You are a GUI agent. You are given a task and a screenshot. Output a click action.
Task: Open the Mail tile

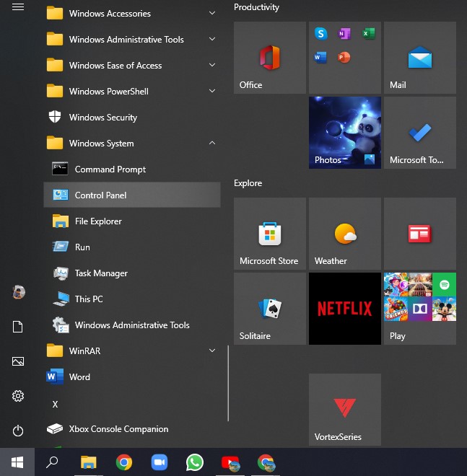click(420, 58)
